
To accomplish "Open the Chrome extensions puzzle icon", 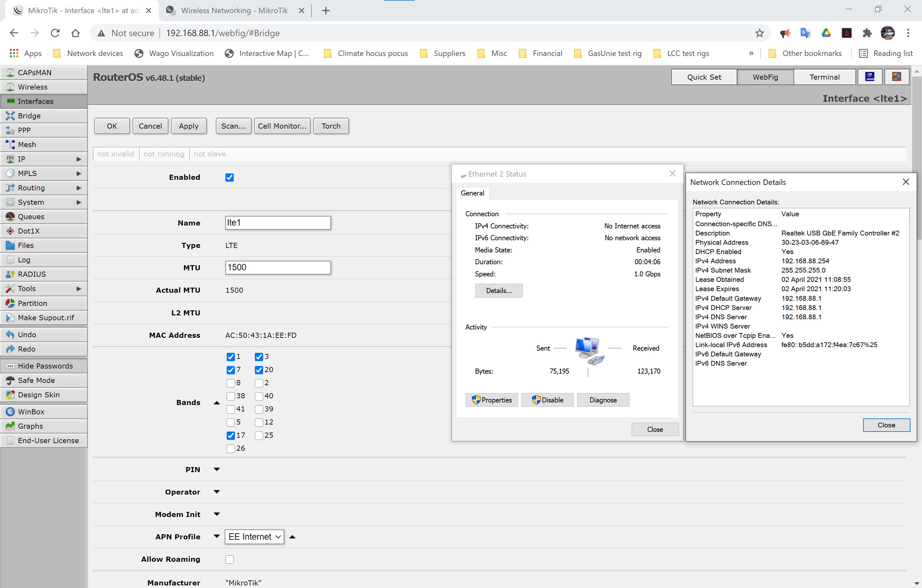I will point(867,33).
